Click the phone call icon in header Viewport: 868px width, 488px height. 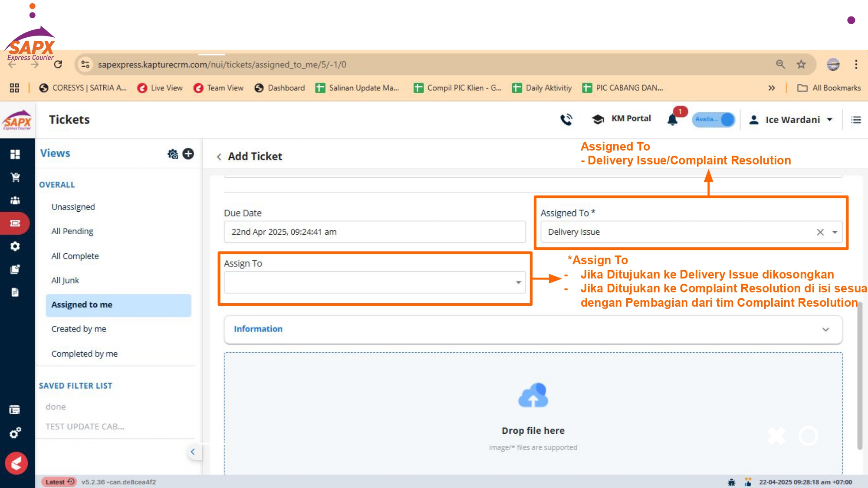(x=566, y=119)
